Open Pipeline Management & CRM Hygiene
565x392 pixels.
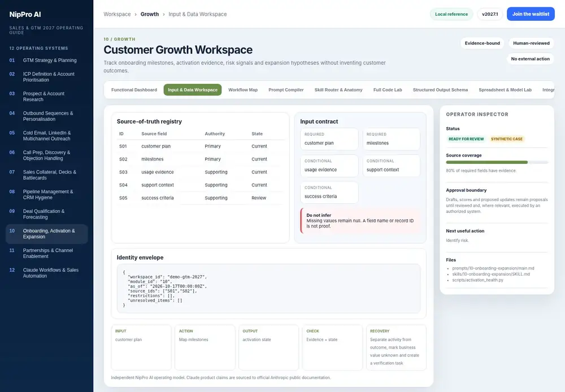click(46, 194)
